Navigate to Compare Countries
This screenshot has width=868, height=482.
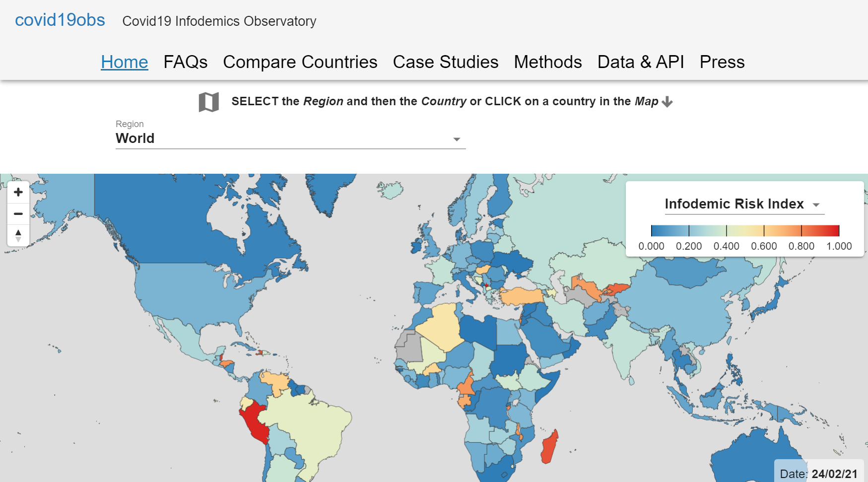300,62
